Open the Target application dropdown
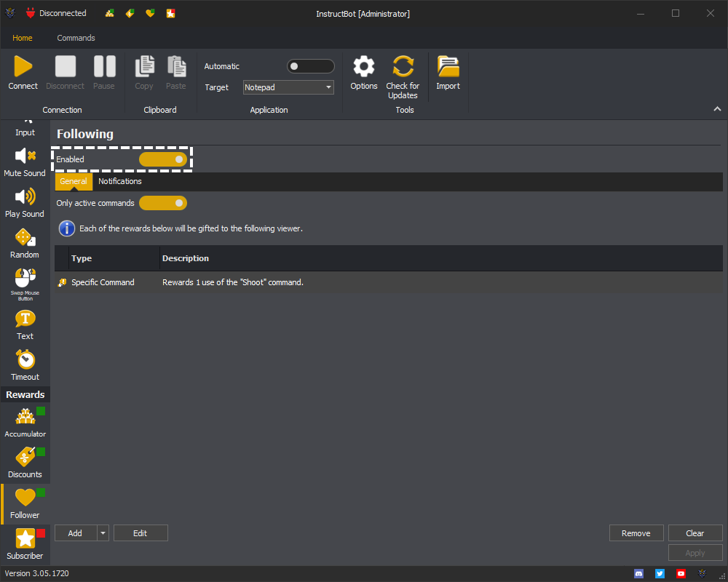Viewport: 728px width, 582px height. point(288,87)
